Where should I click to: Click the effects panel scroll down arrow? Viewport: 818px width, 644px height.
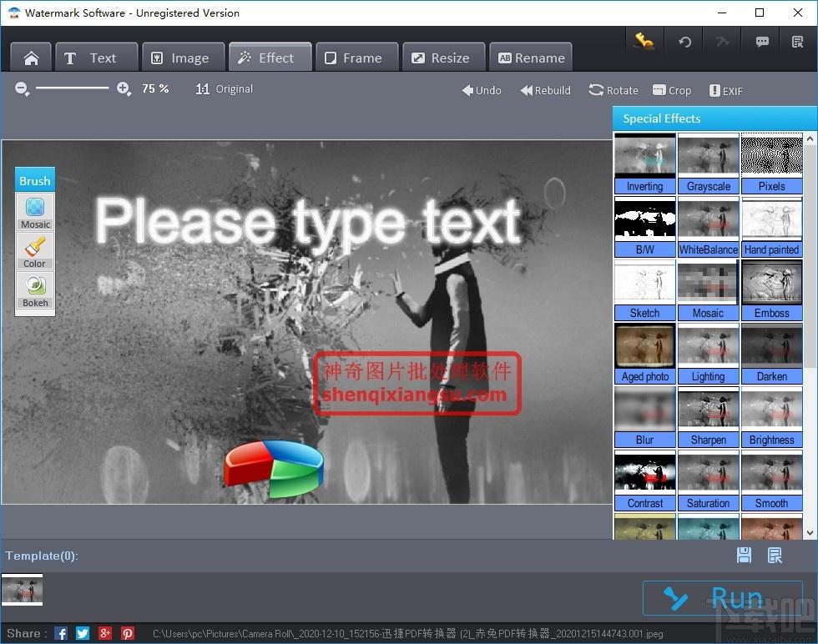click(x=810, y=532)
